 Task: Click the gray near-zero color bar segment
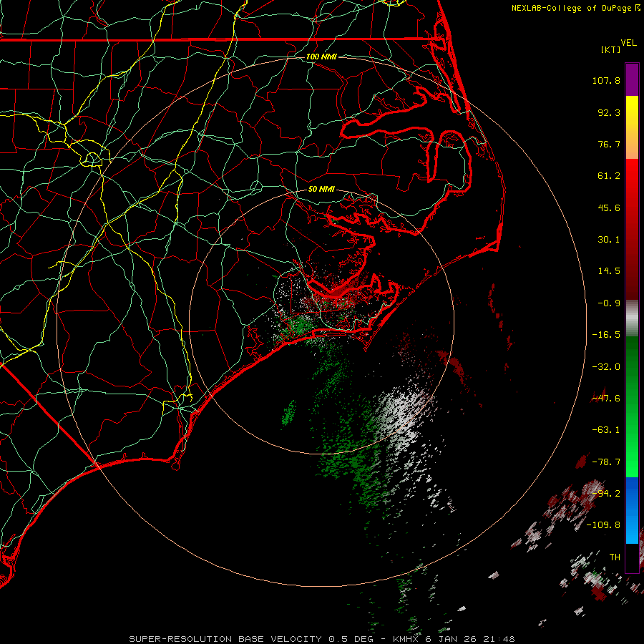click(632, 318)
